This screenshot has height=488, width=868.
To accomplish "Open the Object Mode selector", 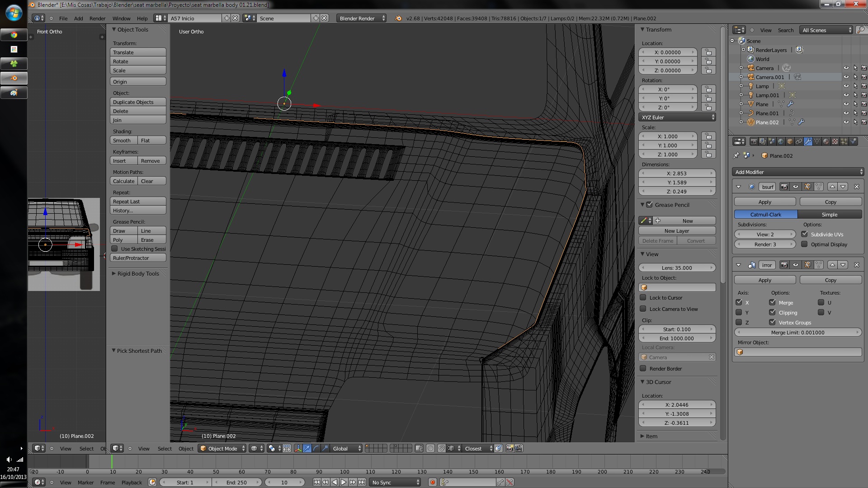I will [x=222, y=448].
